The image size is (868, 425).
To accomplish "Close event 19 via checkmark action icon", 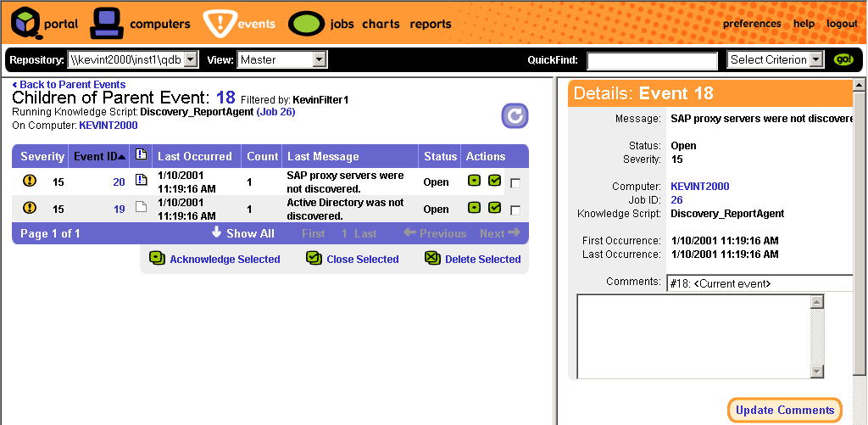I will point(494,207).
